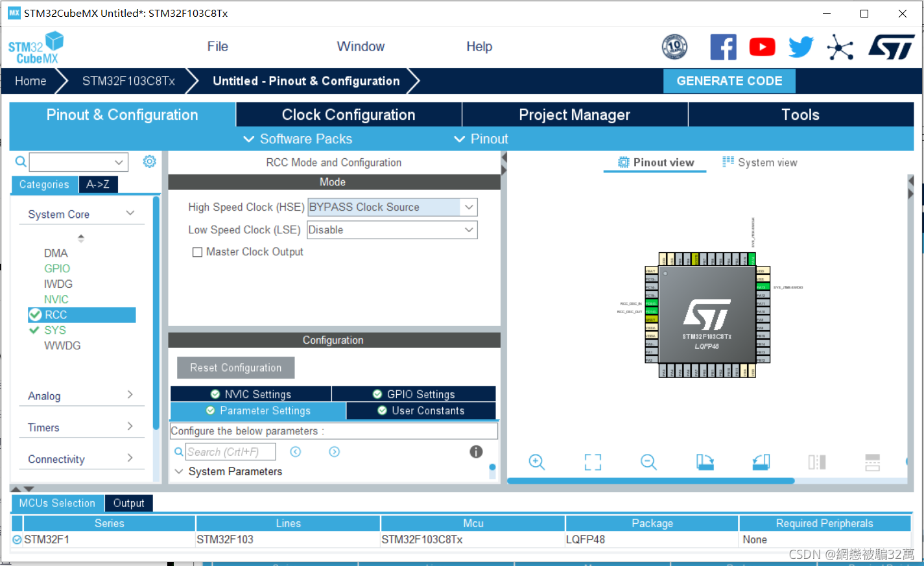Click the 10 years anniversary badge
The height and width of the screenshot is (566, 924).
(x=674, y=47)
